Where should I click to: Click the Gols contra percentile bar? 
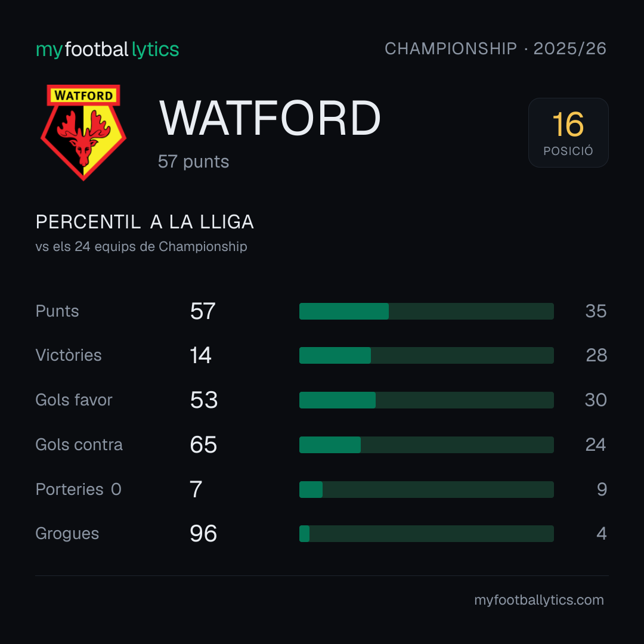[426, 445]
